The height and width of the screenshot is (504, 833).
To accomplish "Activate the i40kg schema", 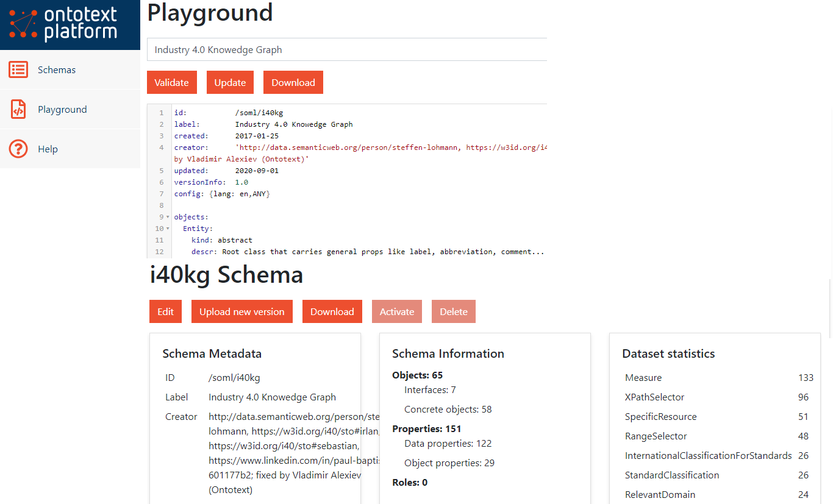I will coord(396,311).
